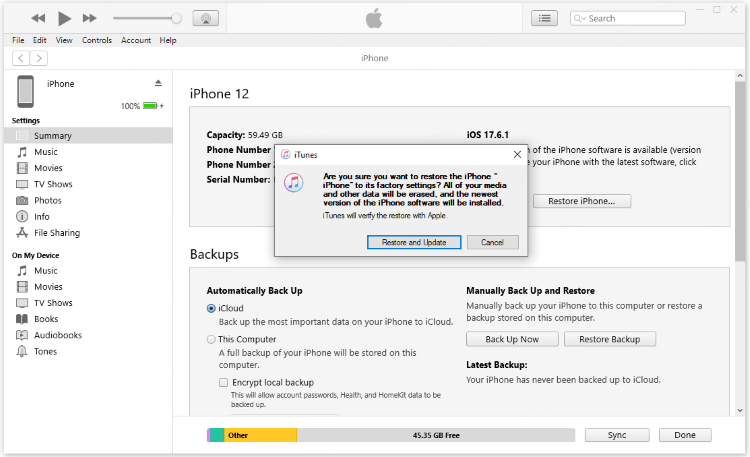Open the Controls menu
Screen dimensions: 750x457
click(x=97, y=40)
